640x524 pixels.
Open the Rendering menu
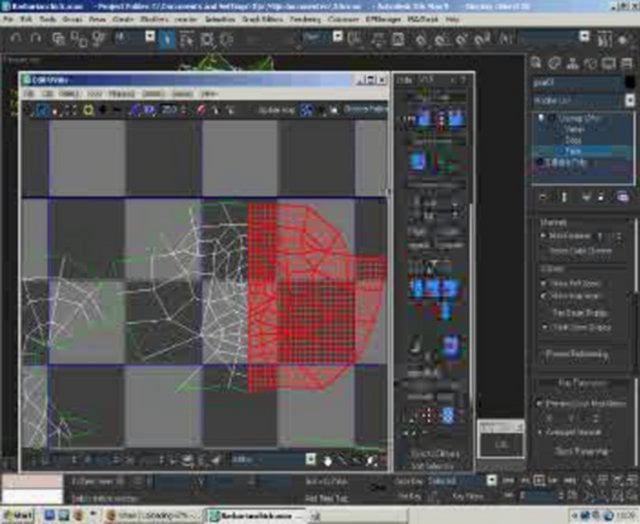pyautogui.click(x=305, y=19)
